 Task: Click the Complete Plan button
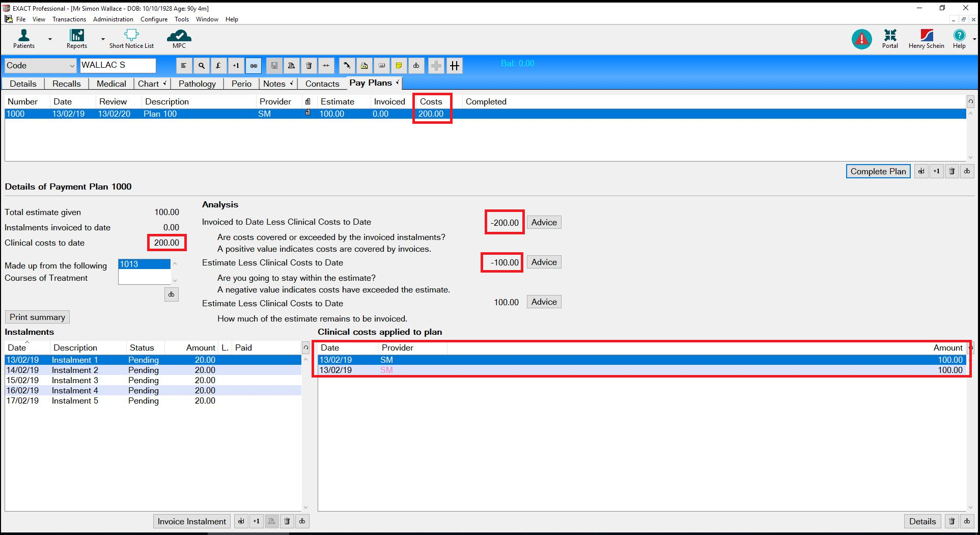[878, 171]
